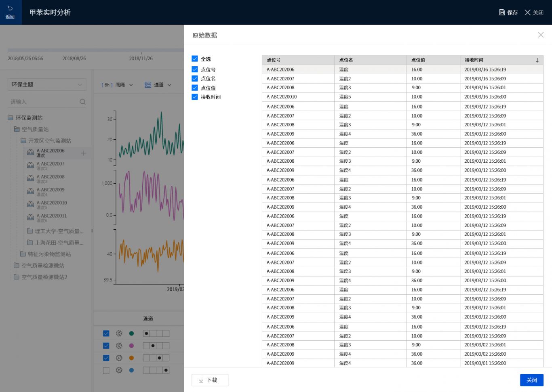
Task: Click the 通道 chart icon
Action: (x=148, y=85)
